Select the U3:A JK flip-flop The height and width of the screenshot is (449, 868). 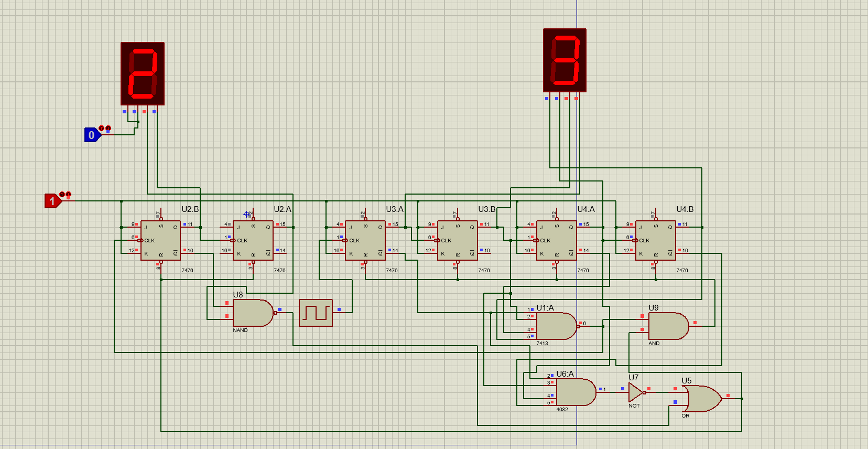[x=365, y=240]
